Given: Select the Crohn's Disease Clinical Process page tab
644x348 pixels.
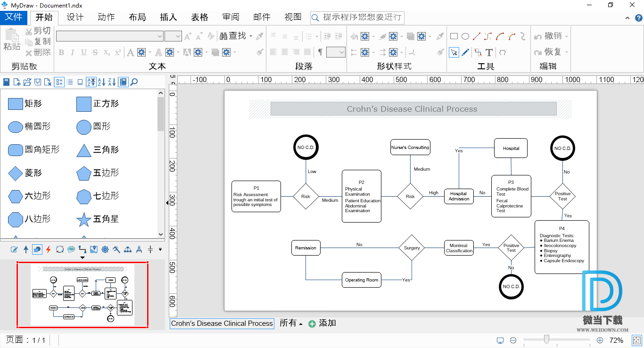Looking at the screenshot, I should (222, 323).
